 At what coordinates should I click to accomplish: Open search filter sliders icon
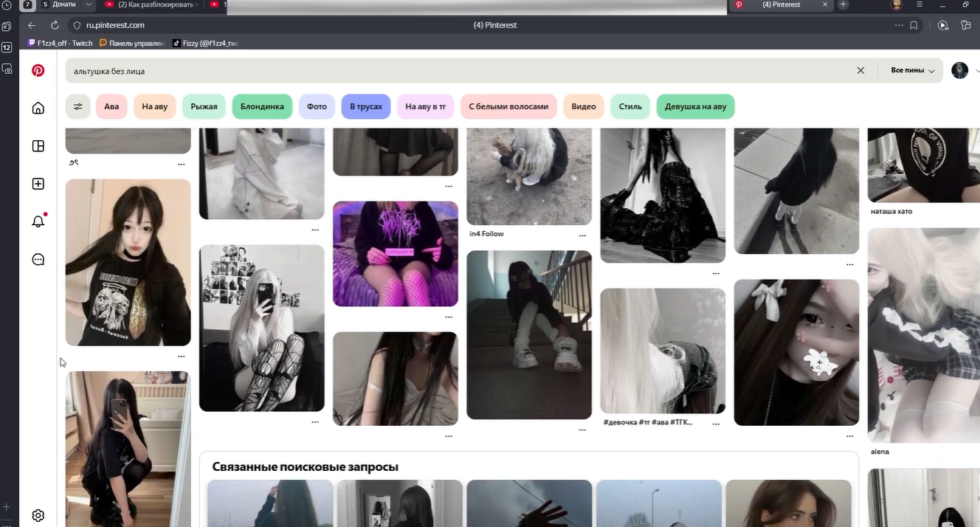pos(77,106)
